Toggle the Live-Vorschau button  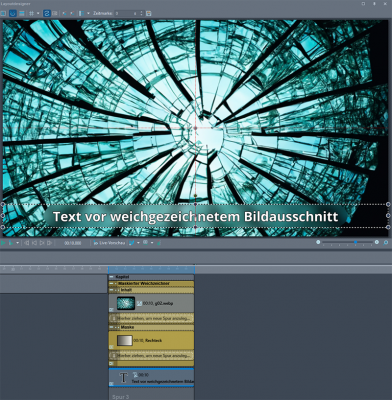[109, 243]
